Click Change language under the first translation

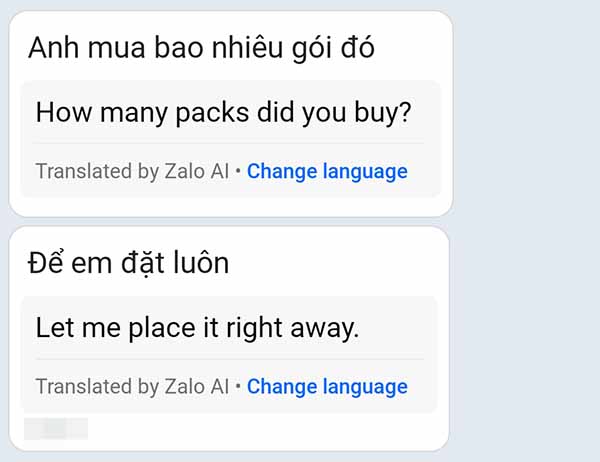click(327, 171)
